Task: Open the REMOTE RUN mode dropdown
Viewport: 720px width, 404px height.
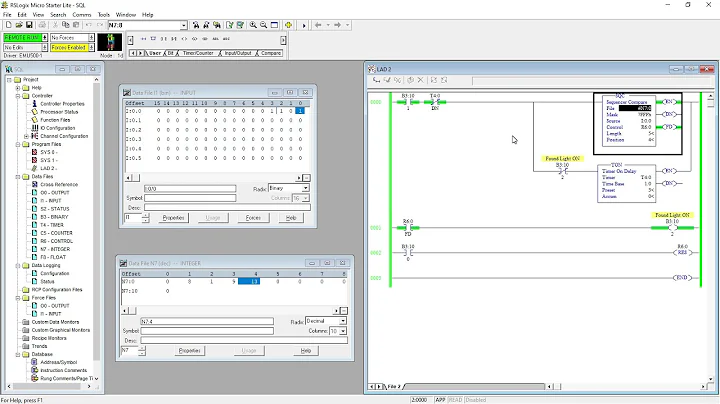Action: click(x=45, y=38)
